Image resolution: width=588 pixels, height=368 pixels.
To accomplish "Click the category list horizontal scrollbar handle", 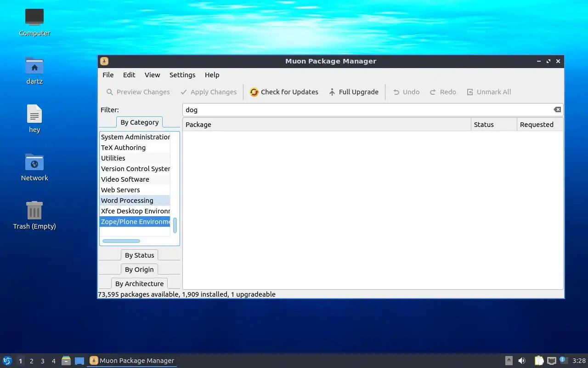I will click(121, 241).
